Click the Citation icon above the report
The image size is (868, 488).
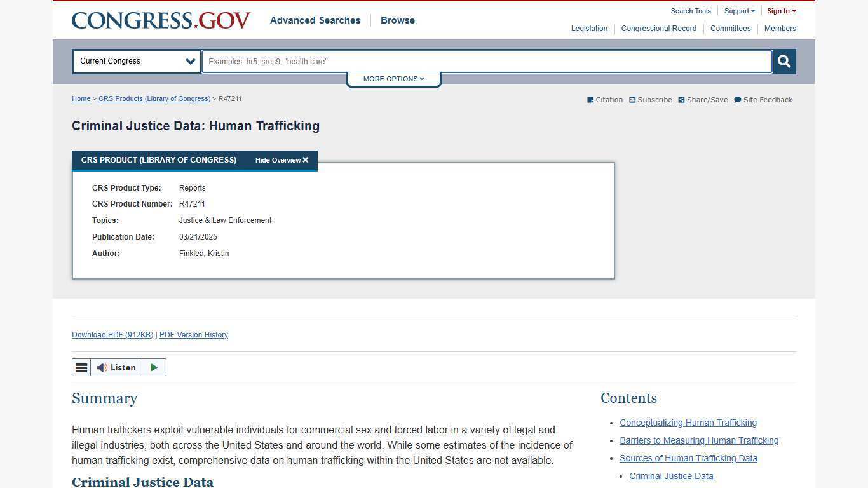pos(591,100)
